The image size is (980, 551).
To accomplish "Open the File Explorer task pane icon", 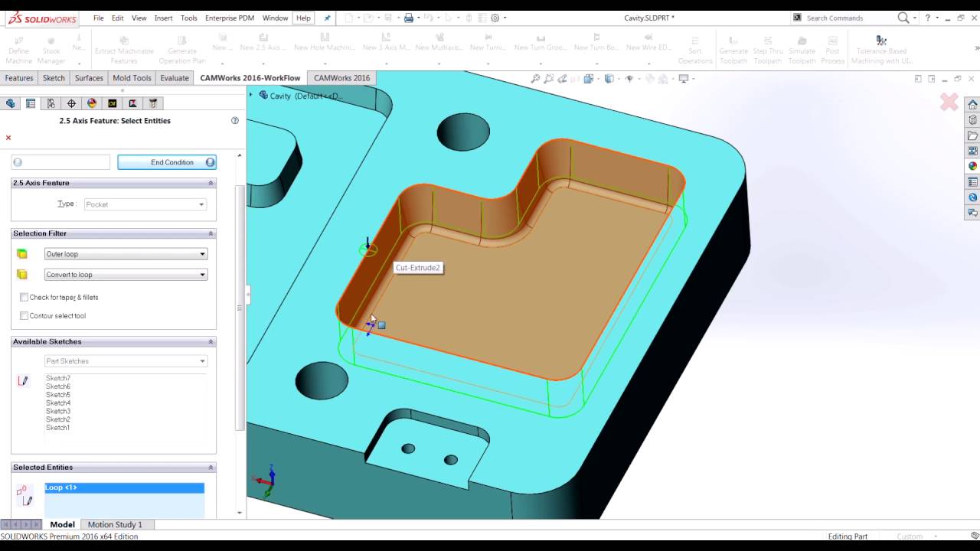I will [972, 135].
